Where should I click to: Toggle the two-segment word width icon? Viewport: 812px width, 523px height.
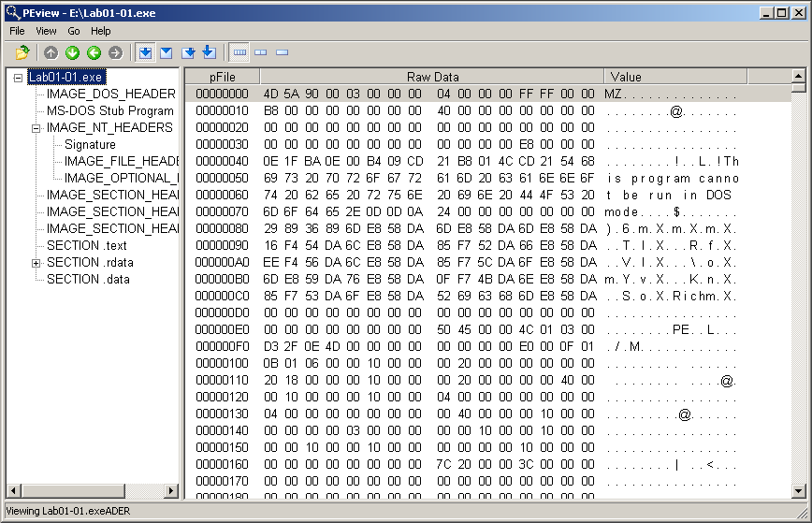261,52
